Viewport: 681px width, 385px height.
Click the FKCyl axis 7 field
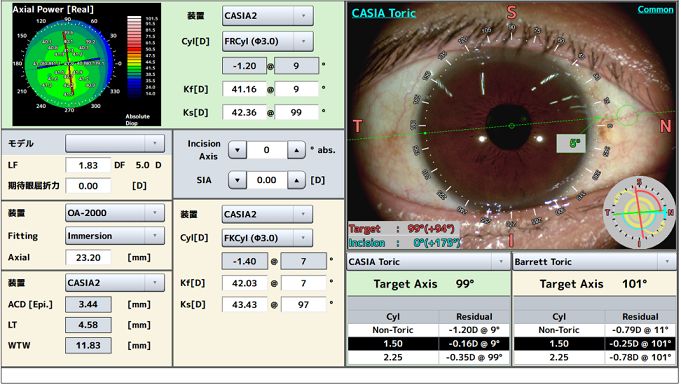pos(303,262)
